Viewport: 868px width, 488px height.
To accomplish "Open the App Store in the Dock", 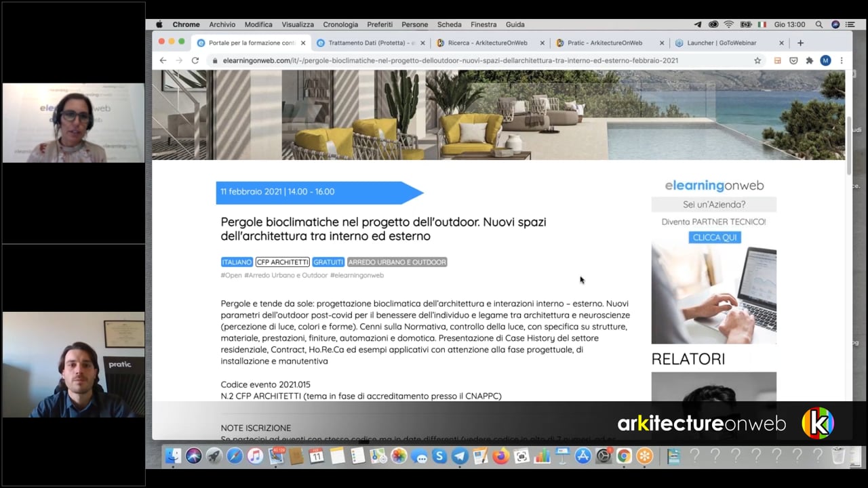I will 583,456.
